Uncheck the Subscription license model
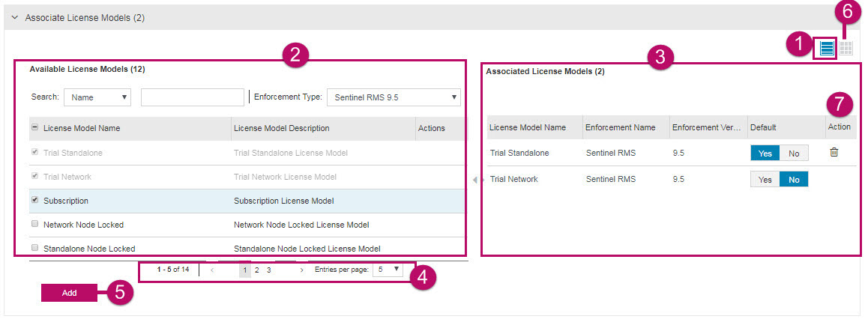This screenshot has height=319, width=868. pos(34,201)
